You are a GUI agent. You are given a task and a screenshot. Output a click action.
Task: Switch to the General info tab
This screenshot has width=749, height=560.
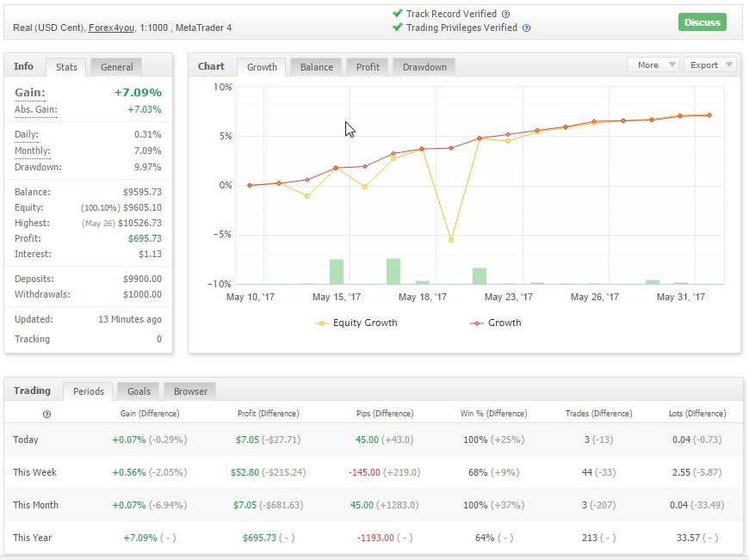pos(117,67)
